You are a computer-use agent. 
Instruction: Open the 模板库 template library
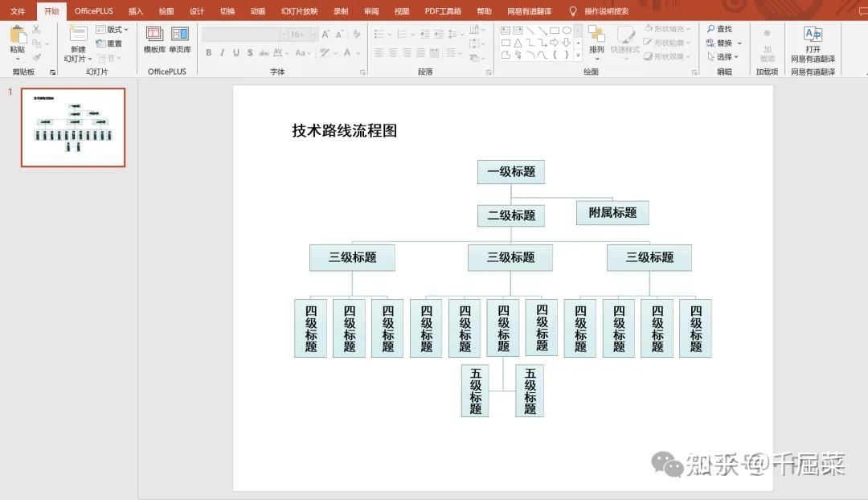(x=154, y=39)
